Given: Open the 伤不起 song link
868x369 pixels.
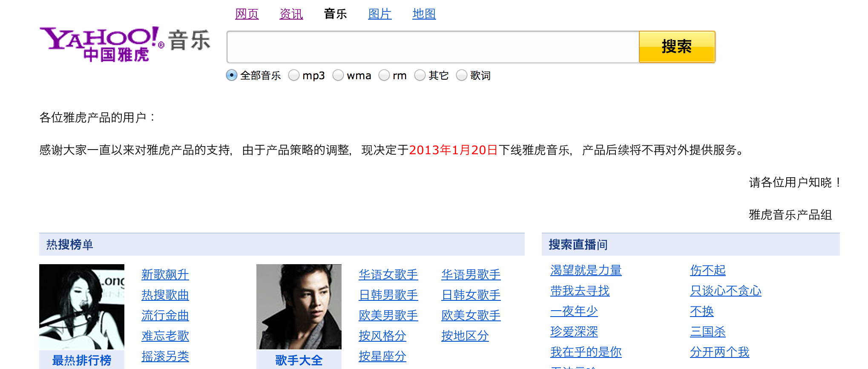Looking at the screenshot, I should click(708, 270).
